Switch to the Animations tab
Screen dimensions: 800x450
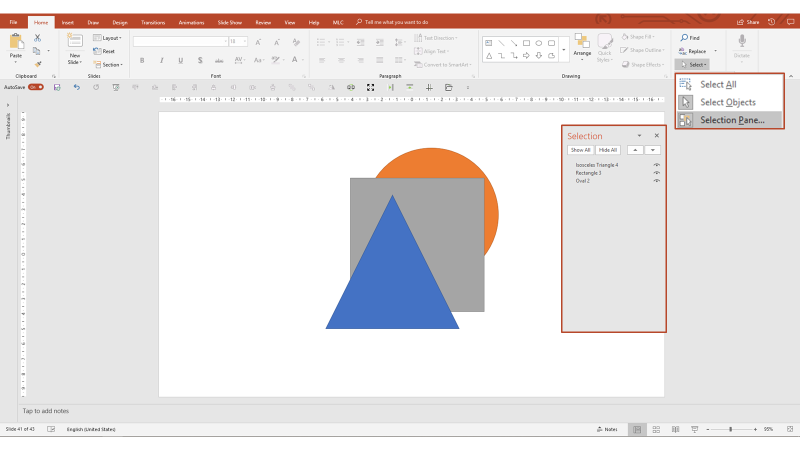[x=191, y=22]
